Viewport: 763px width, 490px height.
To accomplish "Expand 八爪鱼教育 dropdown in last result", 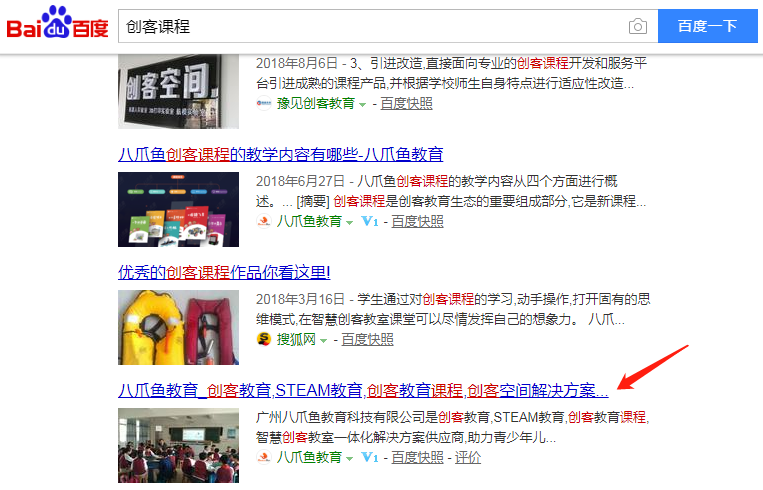I will point(349,458).
